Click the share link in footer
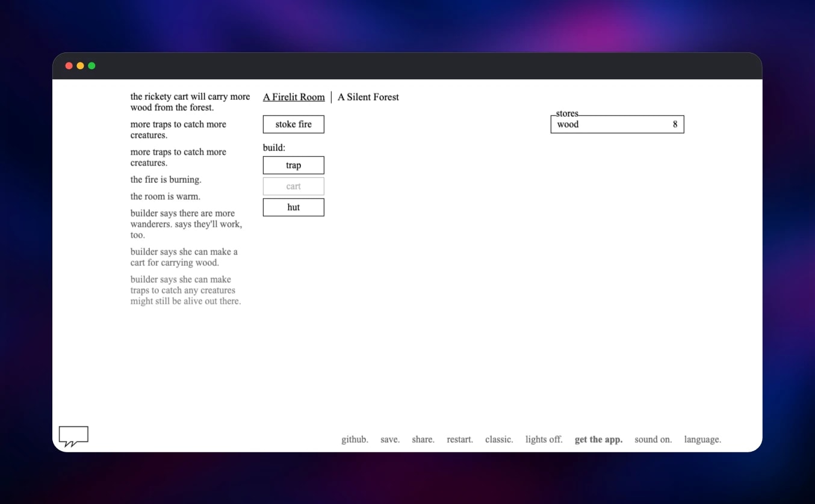Screen dimensions: 815x504 [423, 440]
